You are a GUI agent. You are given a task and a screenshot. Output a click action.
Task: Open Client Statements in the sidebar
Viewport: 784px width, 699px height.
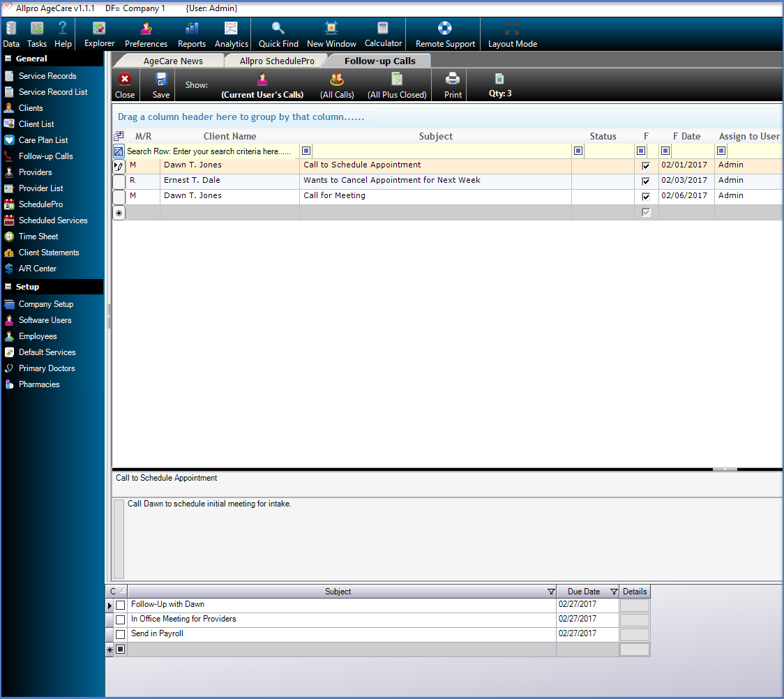coord(49,253)
